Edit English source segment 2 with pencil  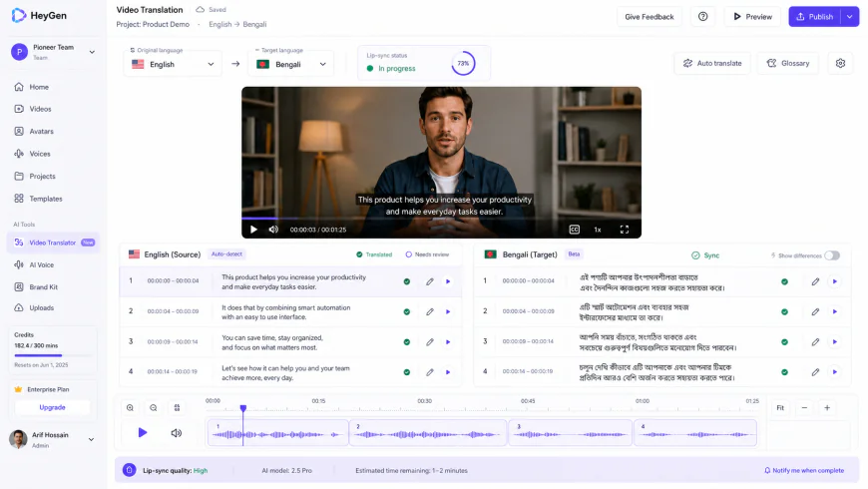coord(430,311)
